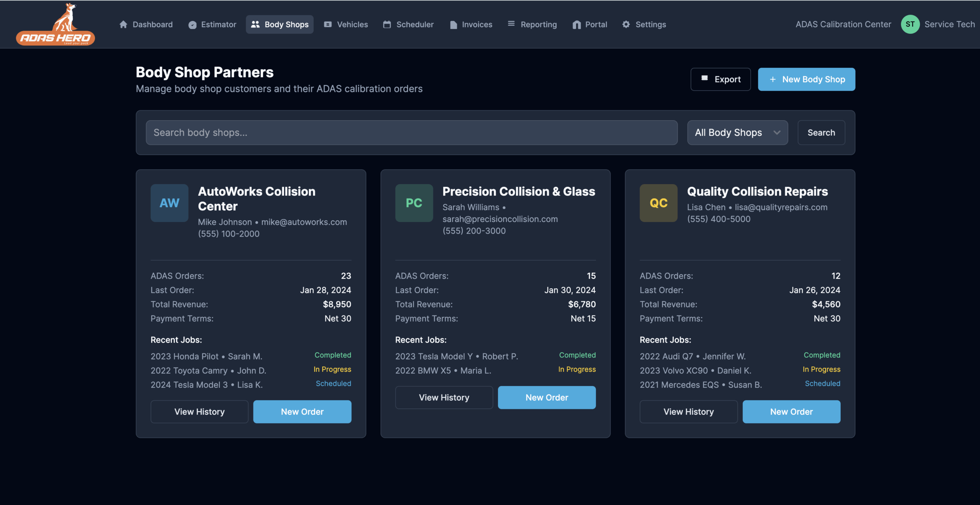Click the AW AutoWorks avatar tile
Screen dimensions: 980x505
point(169,203)
